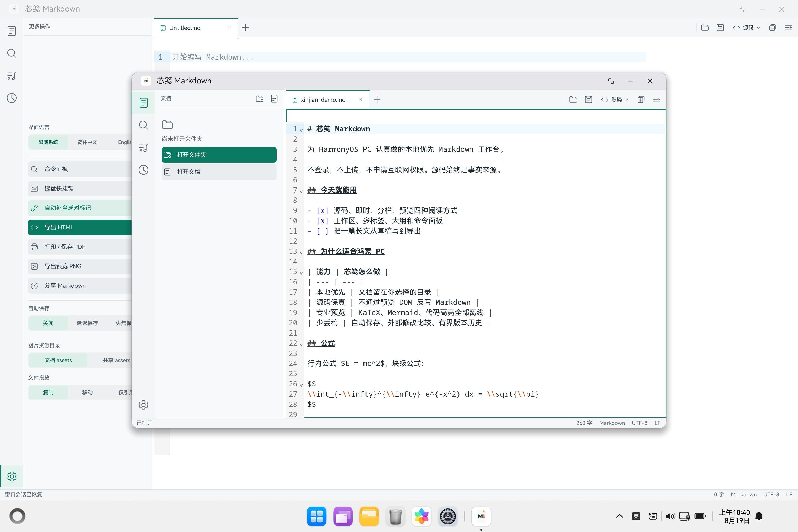
Task: Add new tab in front window
Action: pos(377,99)
